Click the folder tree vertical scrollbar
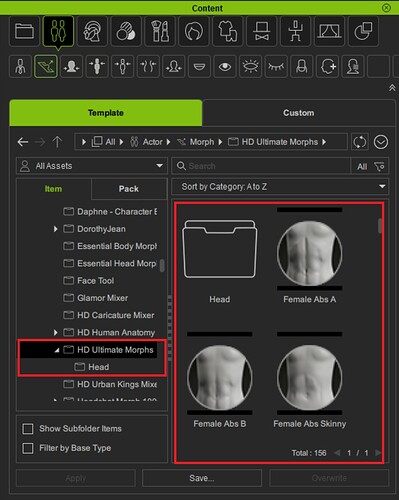Screen dimensions: 399x500 (162, 266)
